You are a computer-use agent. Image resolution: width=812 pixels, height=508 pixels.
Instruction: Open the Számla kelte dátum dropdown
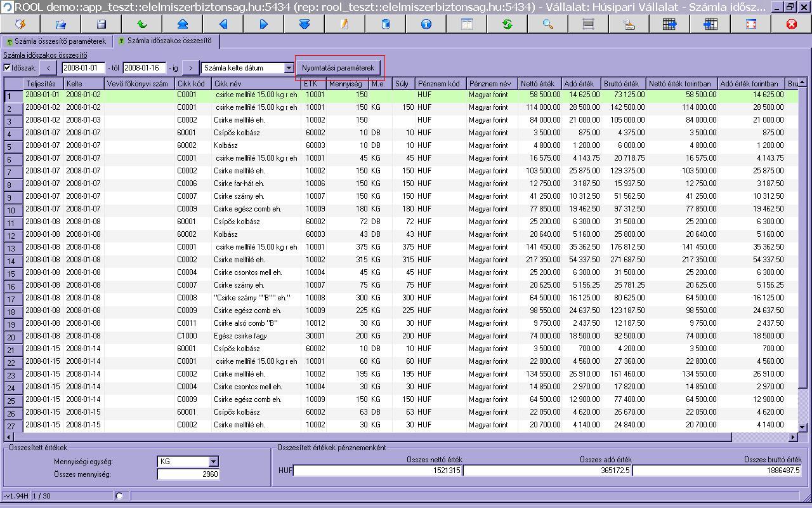tap(289, 68)
